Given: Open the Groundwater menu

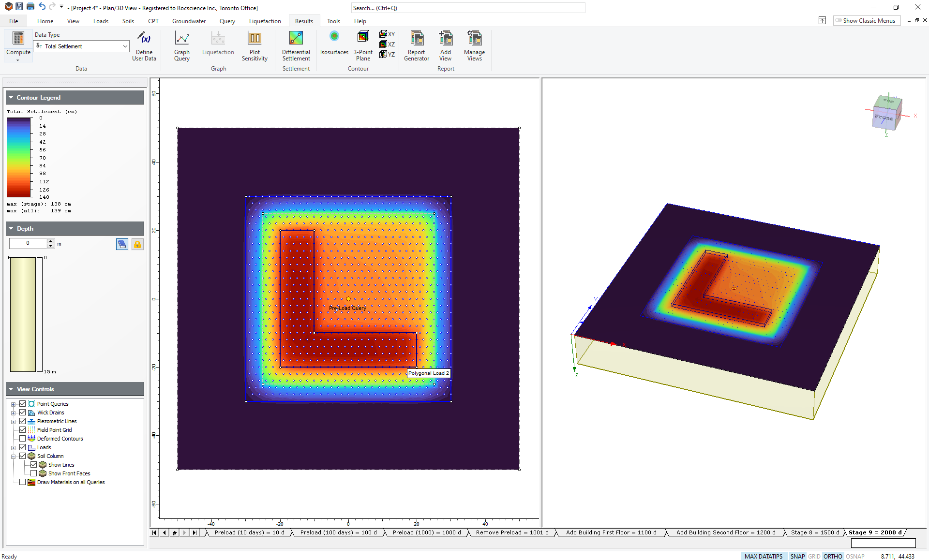Looking at the screenshot, I should (189, 21).
